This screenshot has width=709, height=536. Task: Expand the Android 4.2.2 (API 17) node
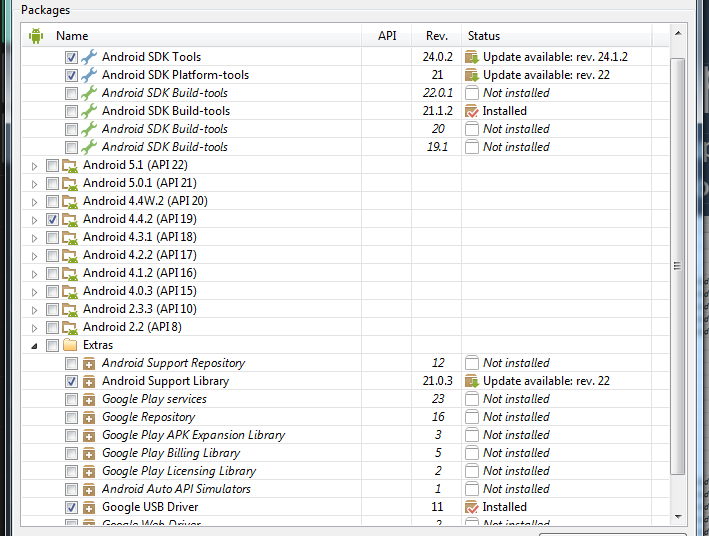click(34, 256)
